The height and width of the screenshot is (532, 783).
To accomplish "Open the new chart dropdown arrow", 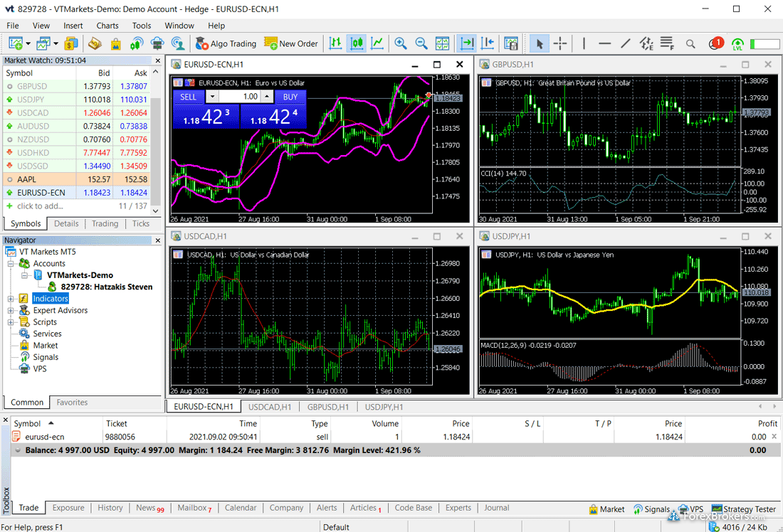I will click(x=27, y=44).
